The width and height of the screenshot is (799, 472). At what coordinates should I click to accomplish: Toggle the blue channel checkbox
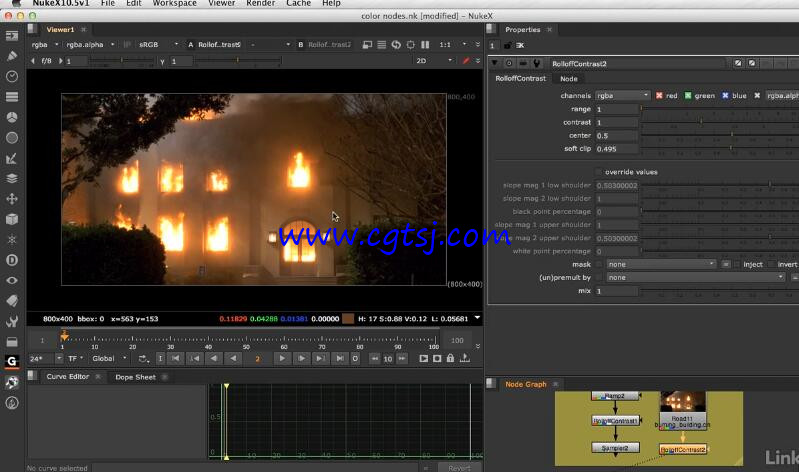725,96
